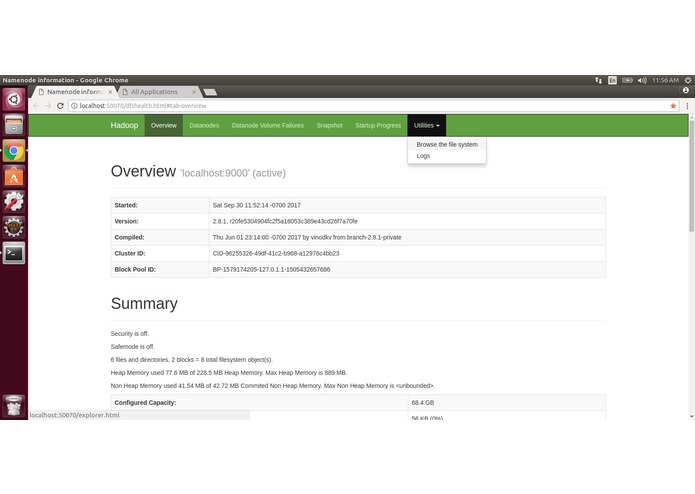Screen dimensions: 695x494
Task: Click 'localhost:9000' (active) text
Action: pos(233,173)
